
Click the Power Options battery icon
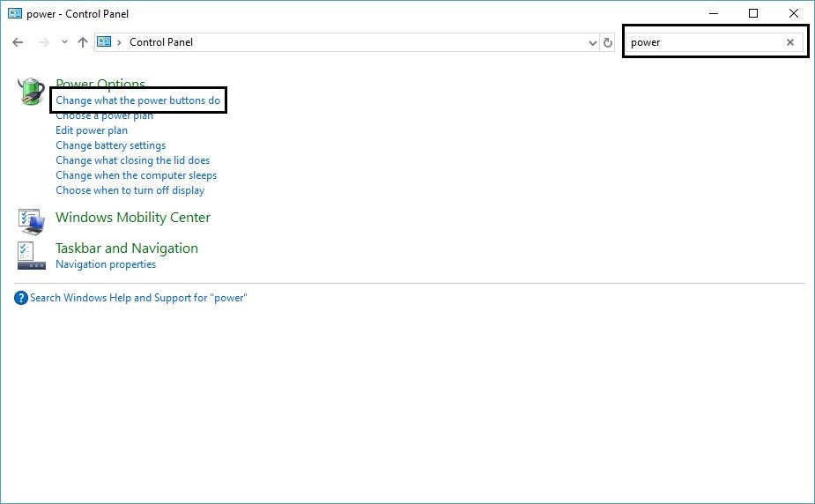tap(31, 92)
